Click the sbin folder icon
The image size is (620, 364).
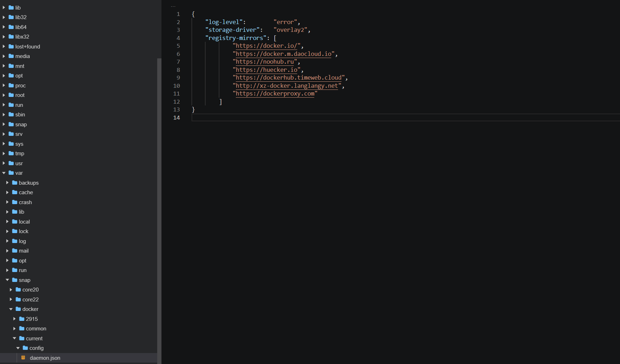11,114
